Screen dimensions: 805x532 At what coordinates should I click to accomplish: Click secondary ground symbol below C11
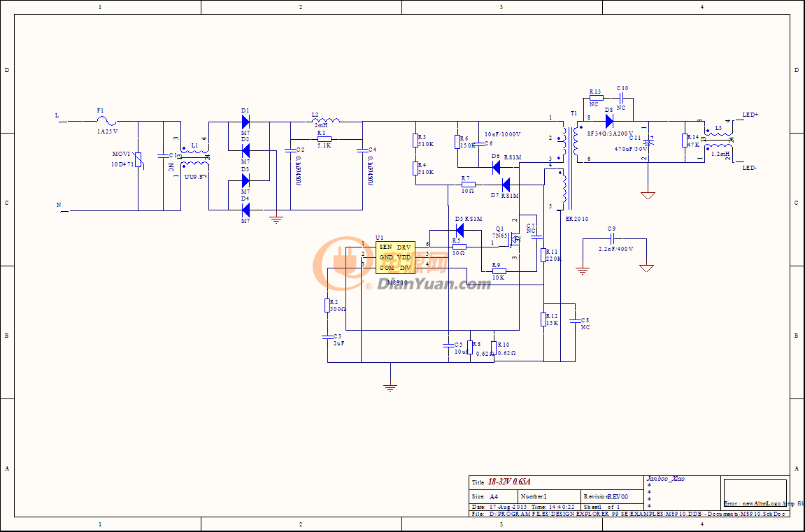[x=648, y=196]
